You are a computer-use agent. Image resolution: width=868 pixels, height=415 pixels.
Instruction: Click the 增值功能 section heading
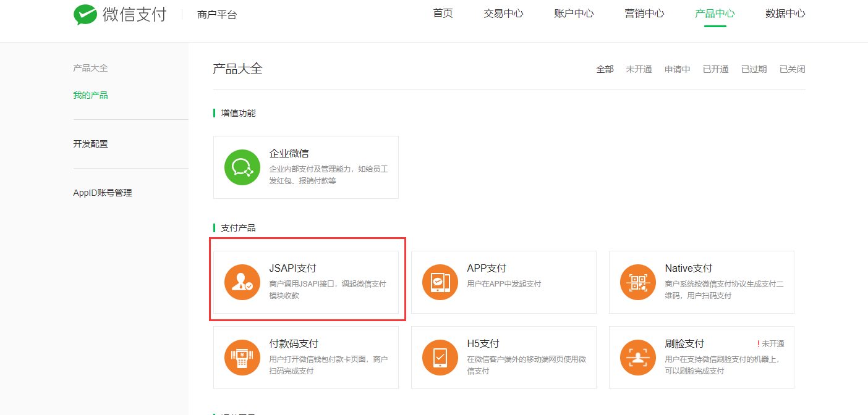click(x=238, y=113)
